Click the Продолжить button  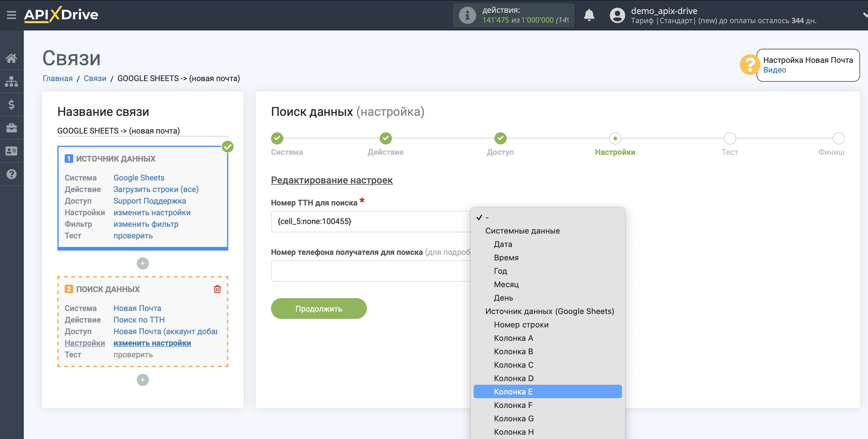pyautogui.click(x=318, y=309)
